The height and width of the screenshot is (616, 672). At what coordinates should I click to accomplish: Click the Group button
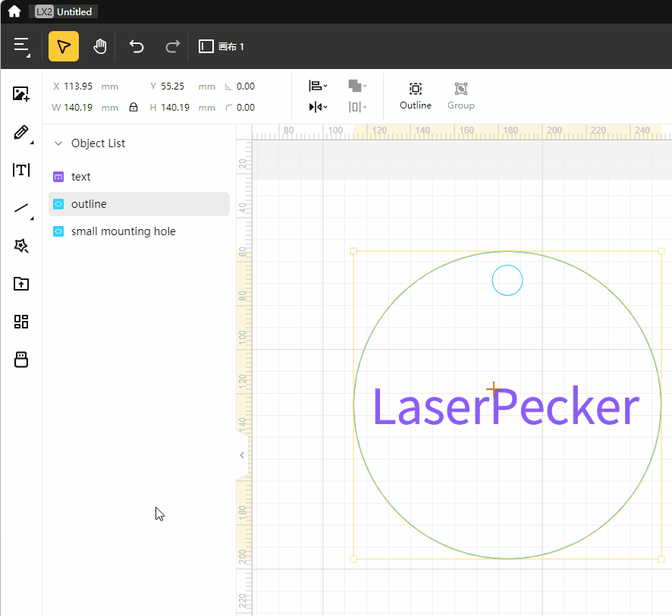(460, 96)
